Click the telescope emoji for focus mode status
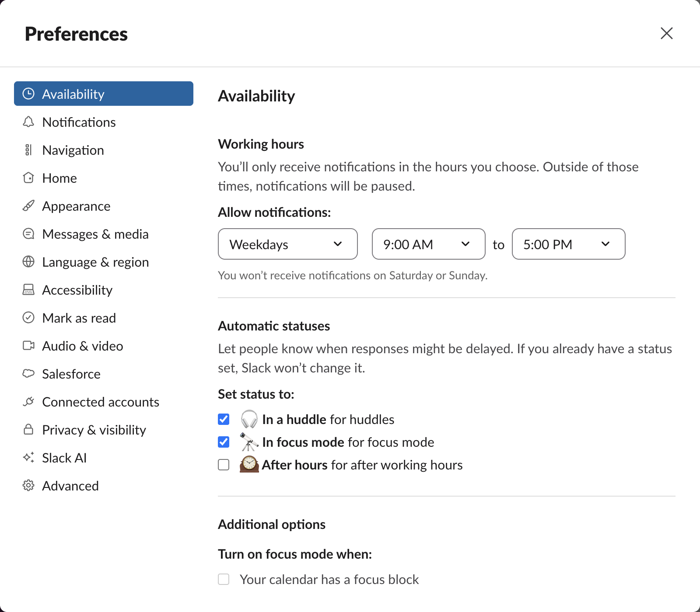 point(249,442)
